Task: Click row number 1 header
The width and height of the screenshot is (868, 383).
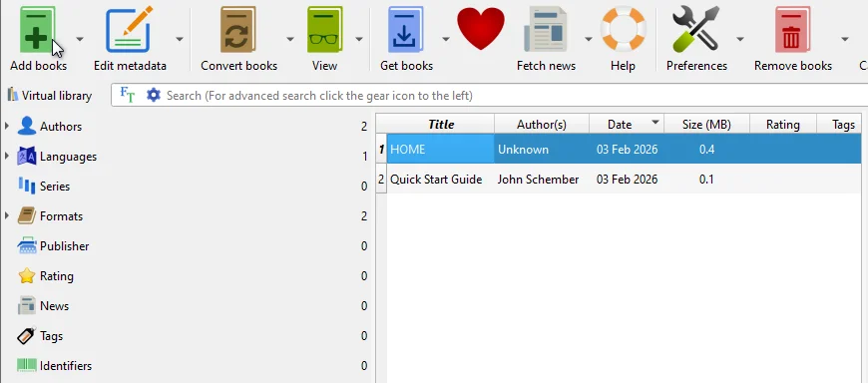Action: click(381, 150)
